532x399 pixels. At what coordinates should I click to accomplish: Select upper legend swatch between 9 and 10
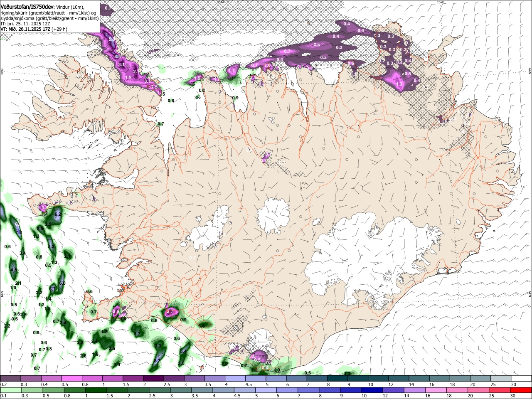click(x=358, y=379)
